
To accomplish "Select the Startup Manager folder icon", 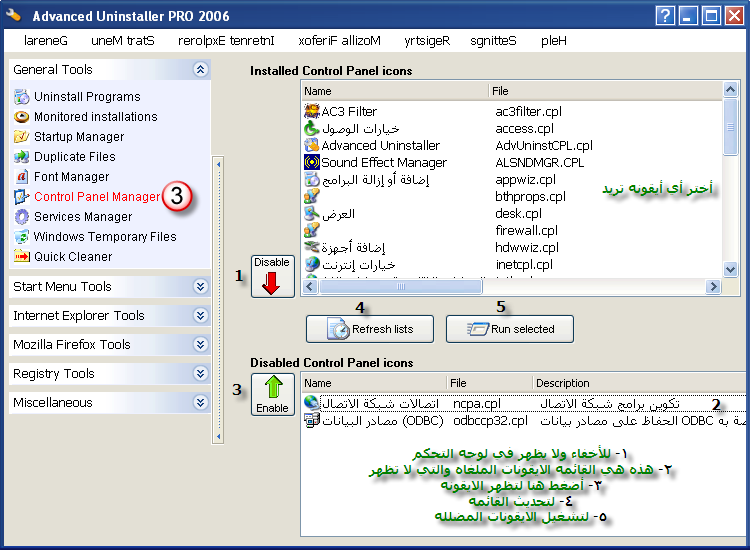I will [22, 137].
